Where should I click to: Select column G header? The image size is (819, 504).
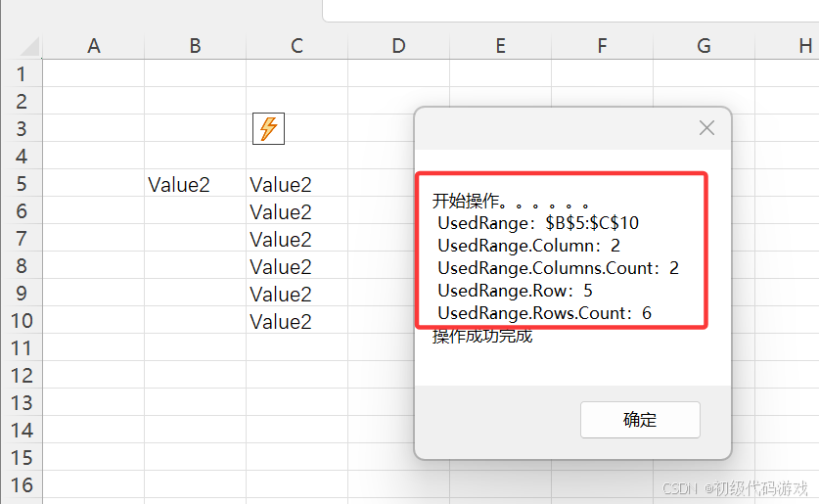tap(704, 46)
